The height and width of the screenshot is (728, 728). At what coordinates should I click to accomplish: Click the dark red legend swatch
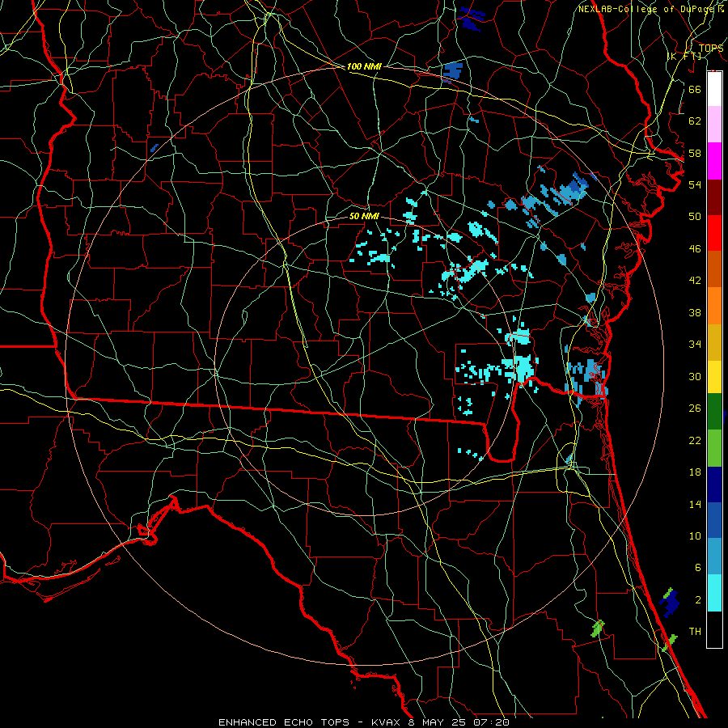point(714,197)
